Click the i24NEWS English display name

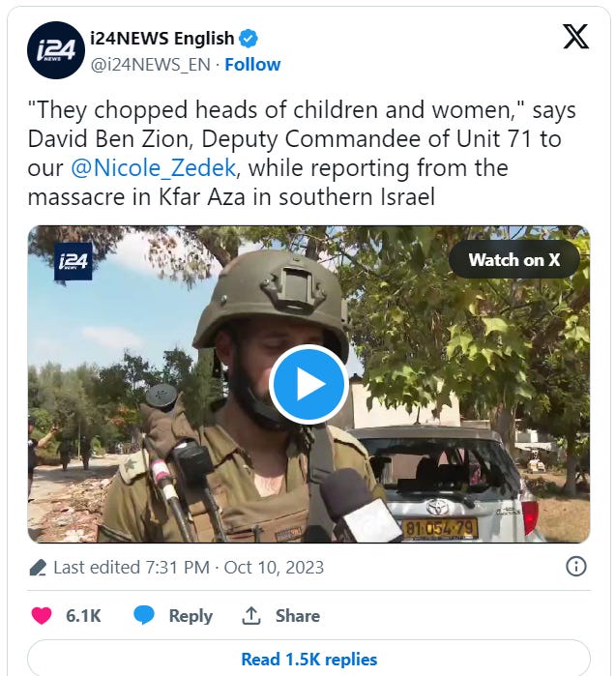coord(162,39)
